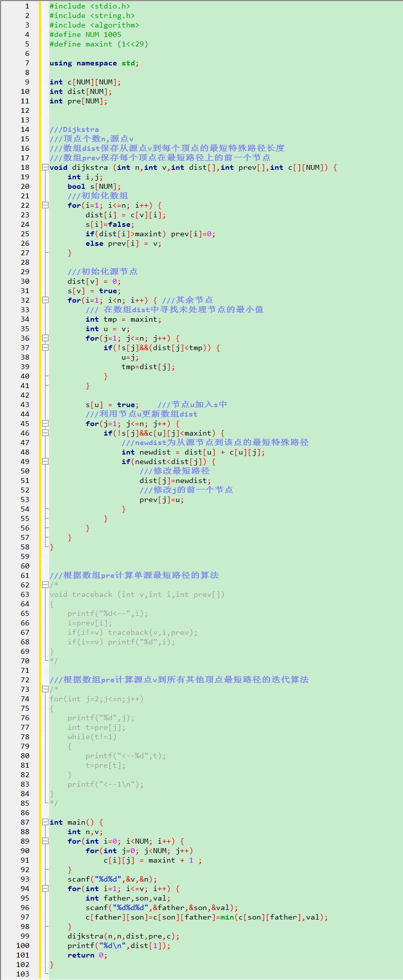Click the printf("%d\n",dist[1]); line

(119, 946)
